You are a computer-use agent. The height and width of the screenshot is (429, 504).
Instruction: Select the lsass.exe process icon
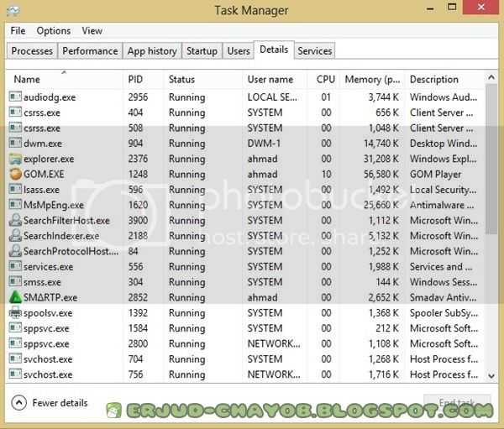15,189
